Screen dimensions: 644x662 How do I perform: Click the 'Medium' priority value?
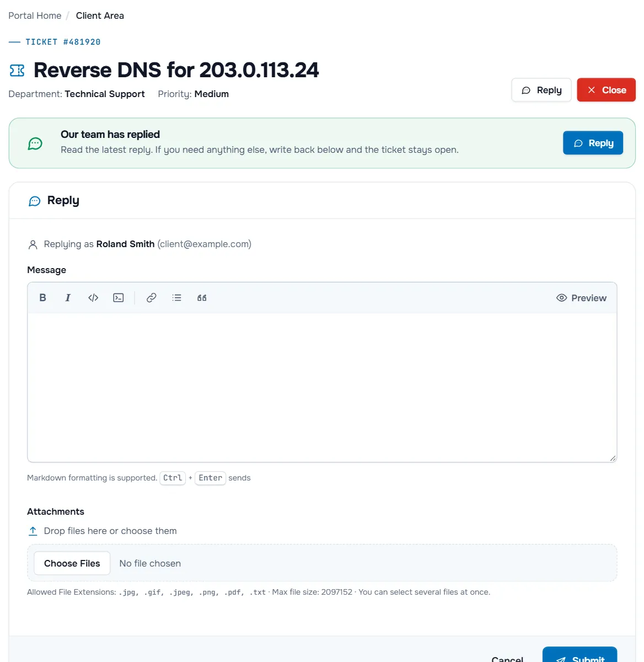point(212,94)
